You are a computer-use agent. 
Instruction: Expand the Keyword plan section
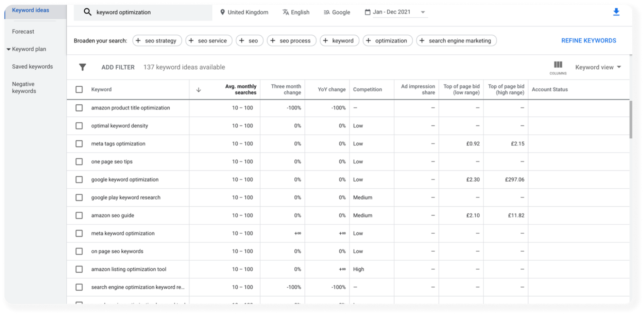pos(9,49)
